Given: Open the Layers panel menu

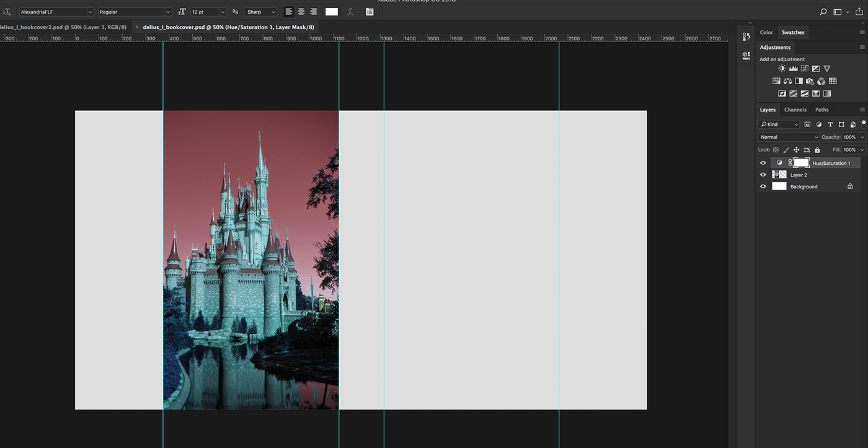Looking at the screenshot, I should pos(862,110).
